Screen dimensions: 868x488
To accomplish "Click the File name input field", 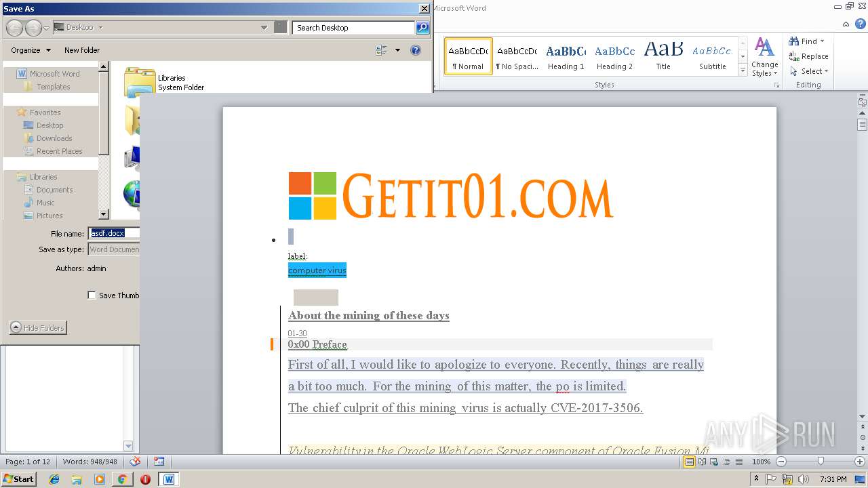I will [115, 233].
